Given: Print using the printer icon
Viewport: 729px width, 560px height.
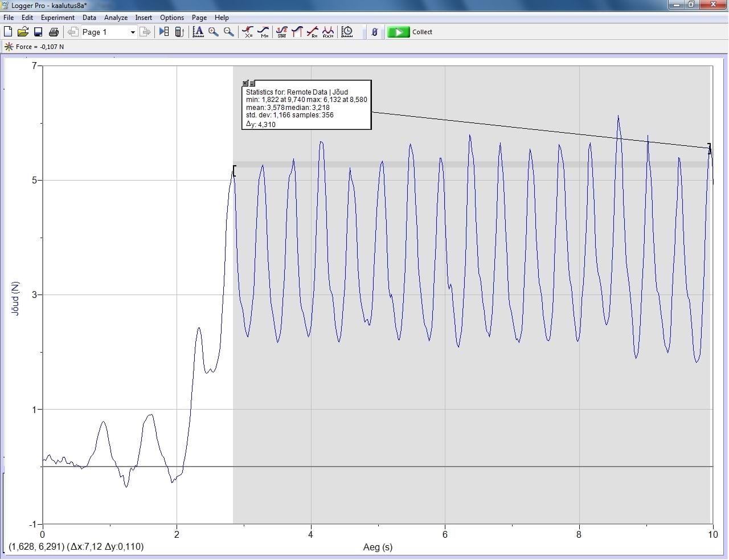Looking at the screenshot, I should [54, 32].
